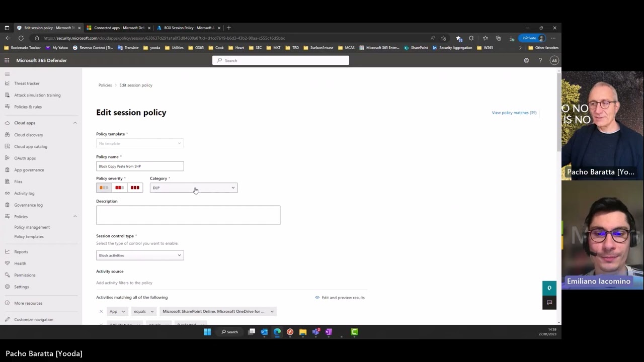The height and width of the screenshot is (362, 644).
Task: Open the Policy template dropdown
Action: pyautogui.click(x=140, y=143)
